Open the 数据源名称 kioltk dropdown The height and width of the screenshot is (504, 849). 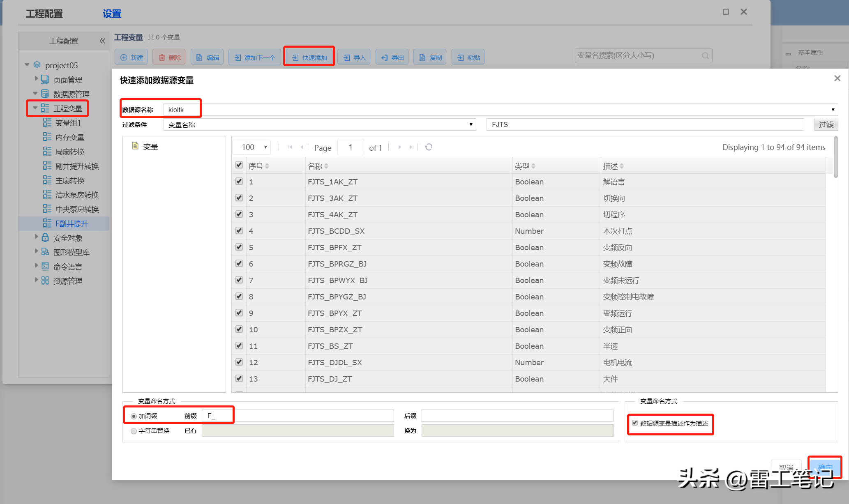[x=833, y=110]
